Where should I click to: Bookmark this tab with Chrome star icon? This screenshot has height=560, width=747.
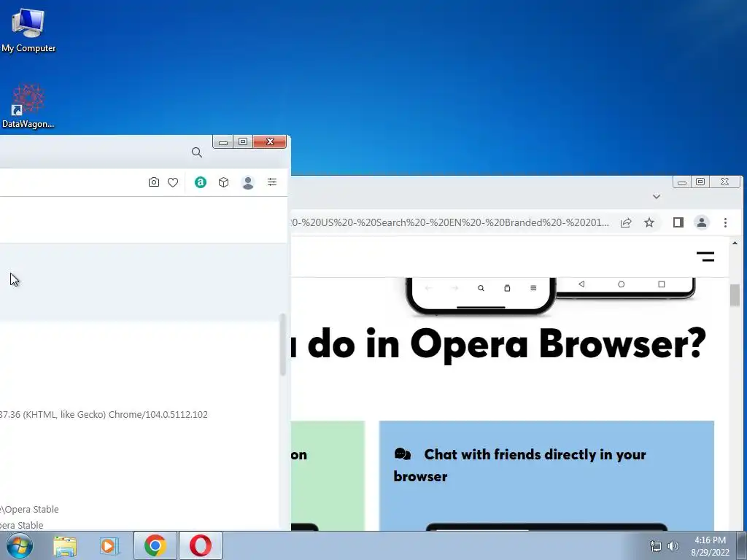click(x=649, y=222)
